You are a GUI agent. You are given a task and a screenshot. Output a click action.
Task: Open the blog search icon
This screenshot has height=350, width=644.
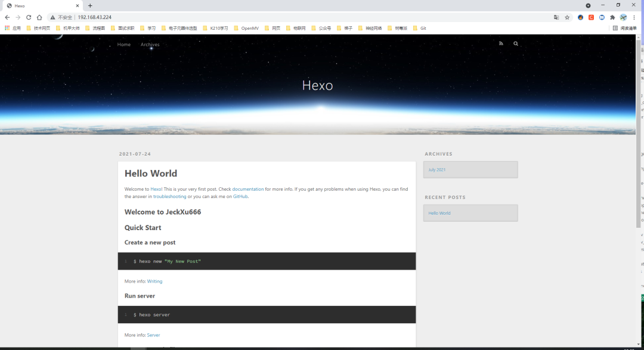(x=516, y=44)
